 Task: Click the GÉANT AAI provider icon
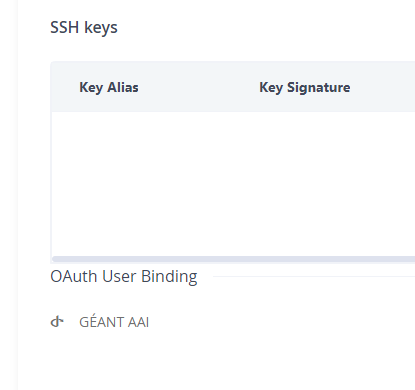[x=57, y=322]
